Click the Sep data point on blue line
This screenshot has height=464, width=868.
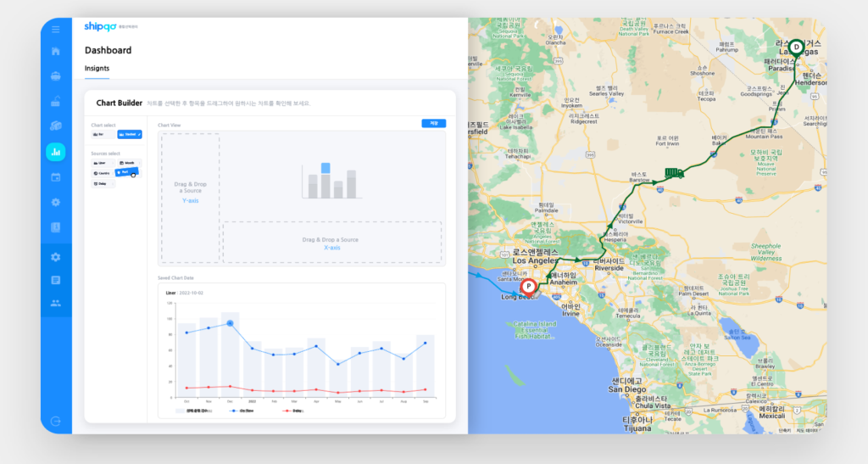point(426,344)
